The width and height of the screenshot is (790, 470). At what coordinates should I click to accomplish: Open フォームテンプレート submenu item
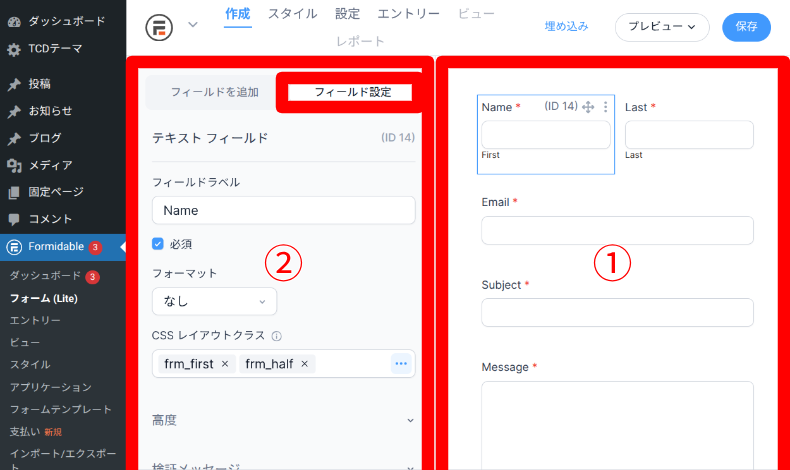point(60,409)
